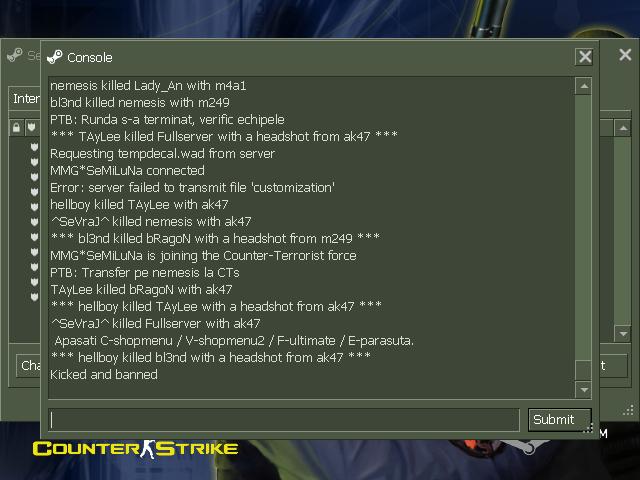640x480 pixels.
Task: Click the Submit button
Action: coord(559,420)
